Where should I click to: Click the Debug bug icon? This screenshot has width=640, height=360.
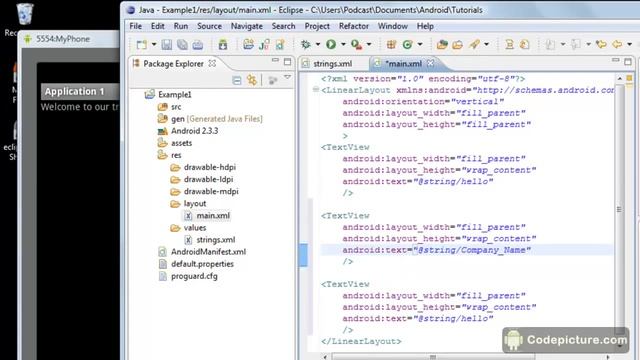click(x=305, y=44)
